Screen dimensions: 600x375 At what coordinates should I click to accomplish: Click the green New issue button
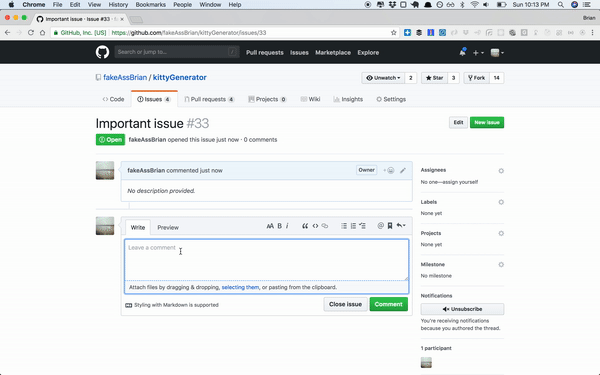487,122
